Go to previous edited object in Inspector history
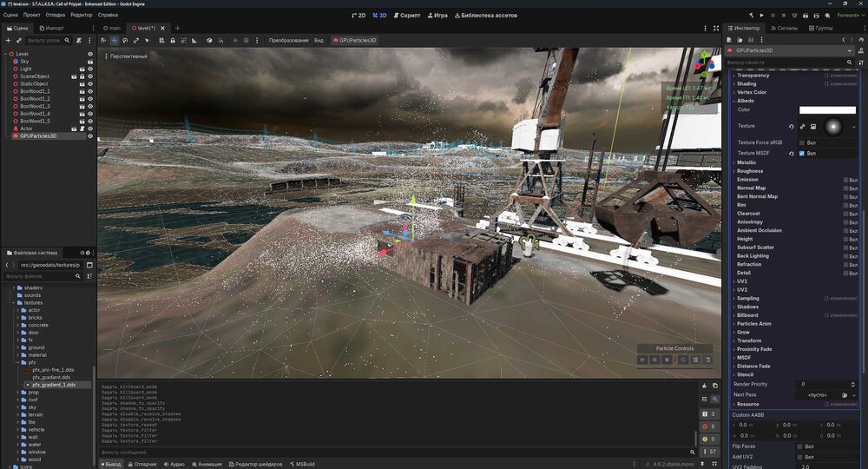This screenshot has width=868, height=469. [844, 40]
